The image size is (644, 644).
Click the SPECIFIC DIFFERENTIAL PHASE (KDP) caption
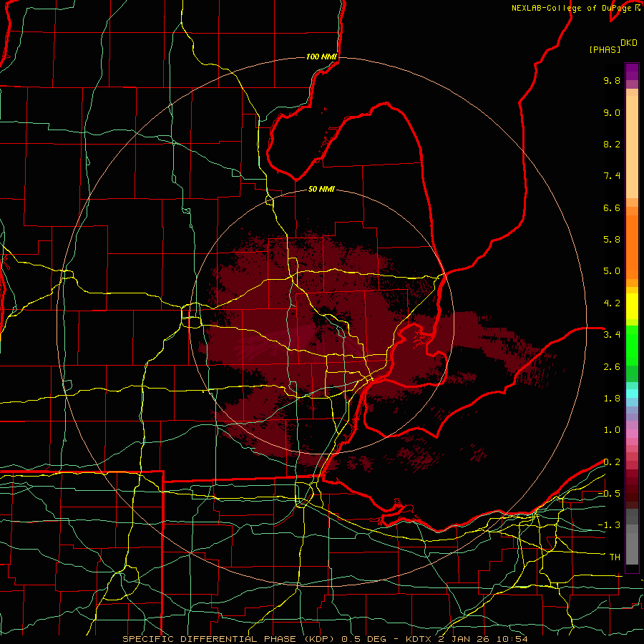tap(228, 639)
